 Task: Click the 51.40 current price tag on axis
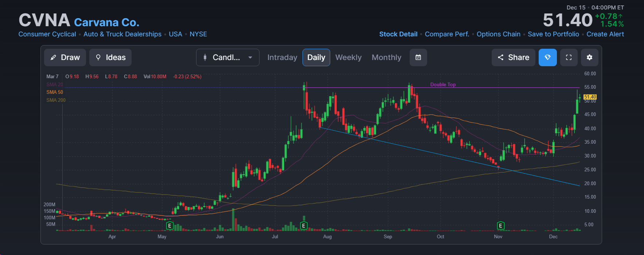coord(590,97)
